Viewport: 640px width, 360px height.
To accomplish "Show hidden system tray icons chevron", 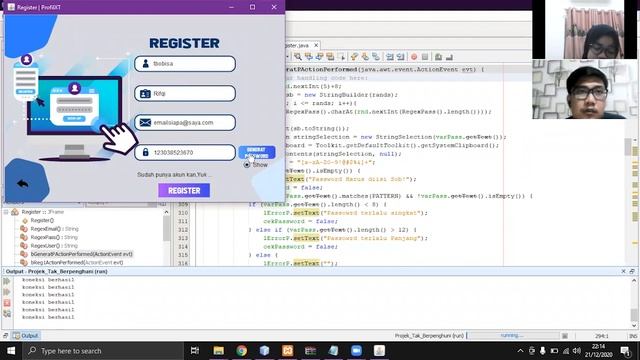I will pyautogui.click(x=520, y=351).
